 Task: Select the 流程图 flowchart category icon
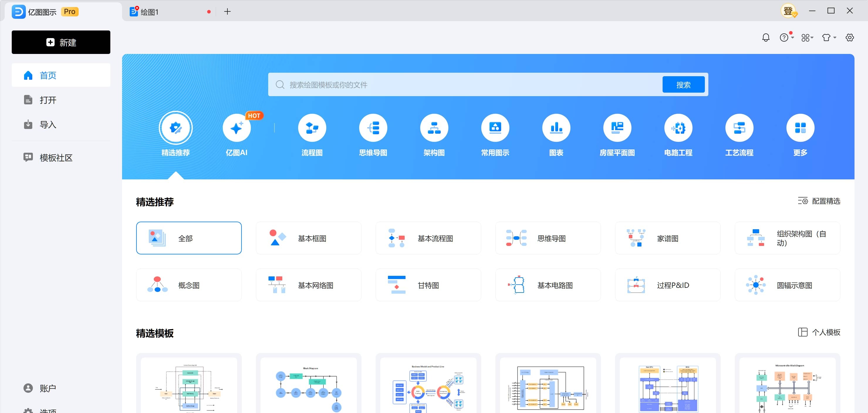(312, 128)
